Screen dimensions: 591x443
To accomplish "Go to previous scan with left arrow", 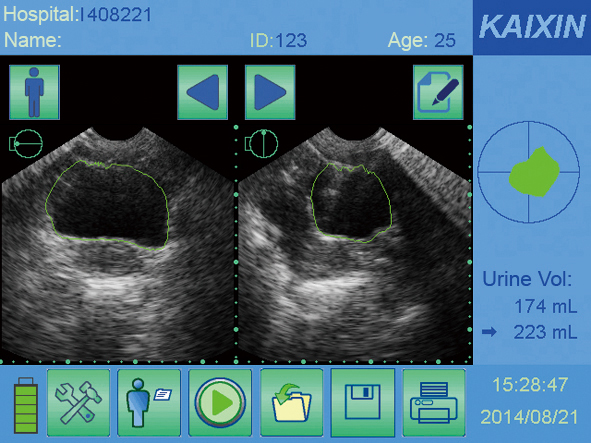I will click(202, 92).
